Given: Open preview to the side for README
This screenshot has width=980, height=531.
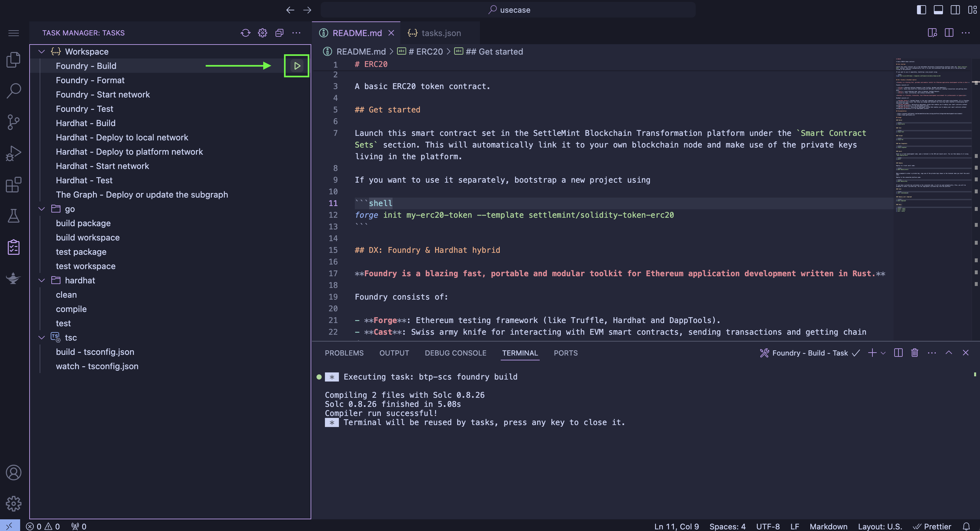Looking at the screenshot, I should click(x=932, y=33).
